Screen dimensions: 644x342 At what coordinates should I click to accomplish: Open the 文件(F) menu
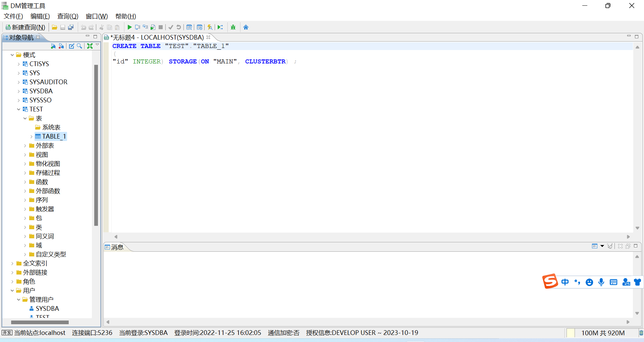(x=13, y=16)
